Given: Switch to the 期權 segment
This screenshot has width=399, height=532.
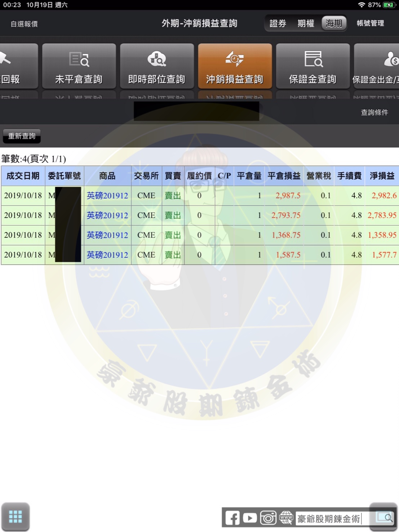Looking at the screenshot, I should [306, 23].
